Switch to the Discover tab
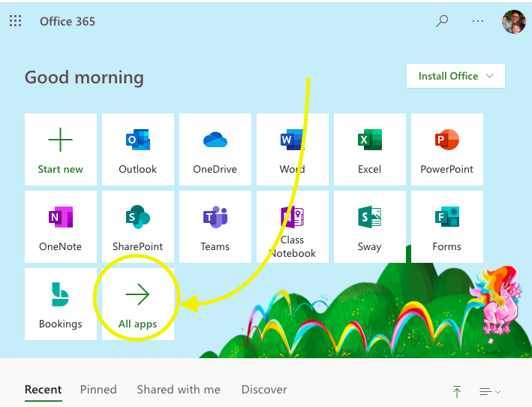 point(264,389)
